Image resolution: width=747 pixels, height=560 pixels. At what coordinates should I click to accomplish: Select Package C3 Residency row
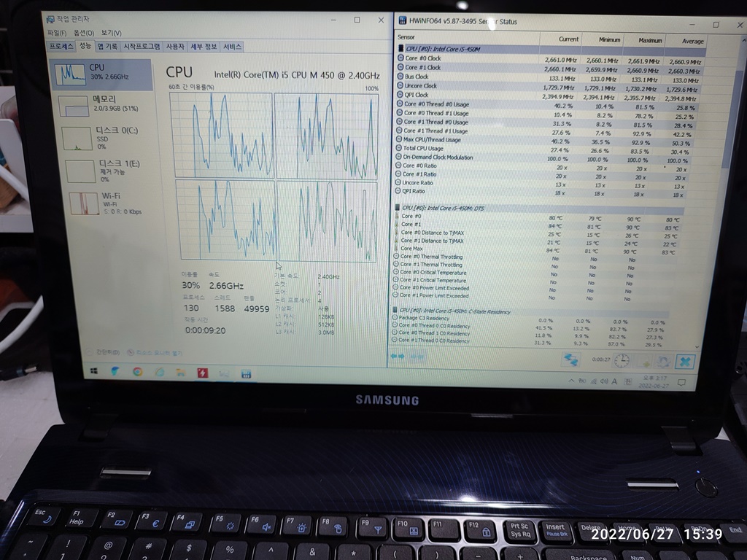tap(529, 319)
